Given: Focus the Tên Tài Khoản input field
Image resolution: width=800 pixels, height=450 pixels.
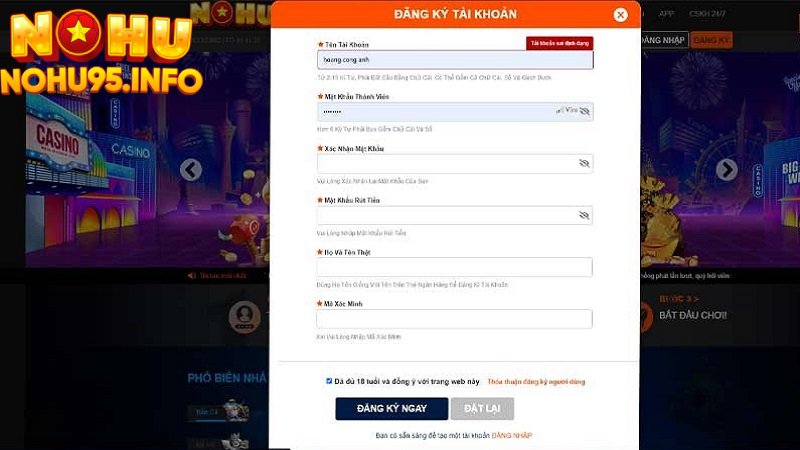Looking at the screenshot, I should point(455,60).
